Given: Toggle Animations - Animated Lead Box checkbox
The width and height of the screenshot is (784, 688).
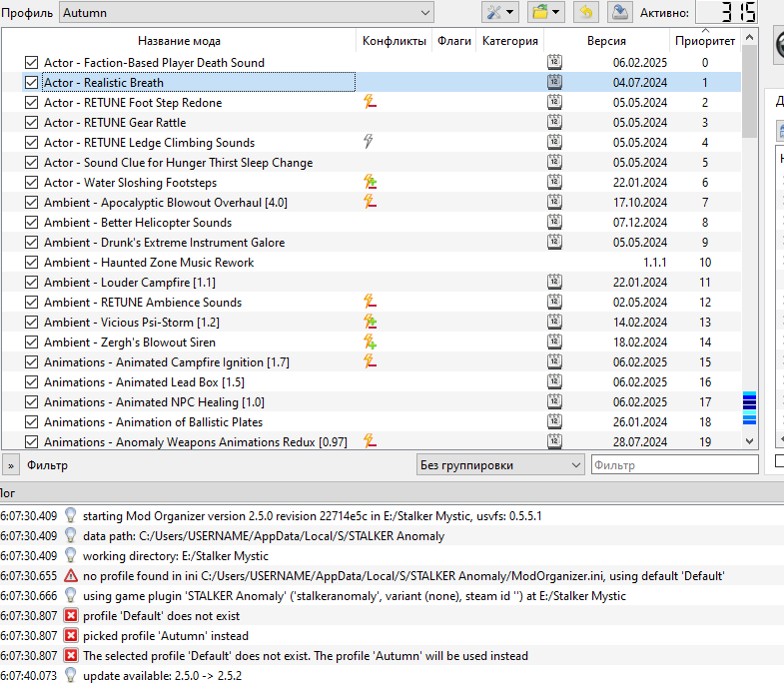Looking at the screenshot, I should point(31,382).
